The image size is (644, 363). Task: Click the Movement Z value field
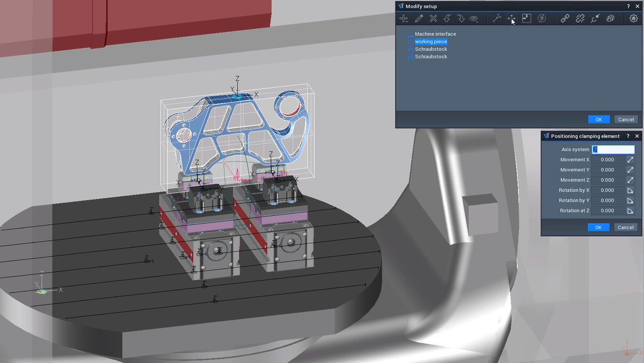pos(607,180)
